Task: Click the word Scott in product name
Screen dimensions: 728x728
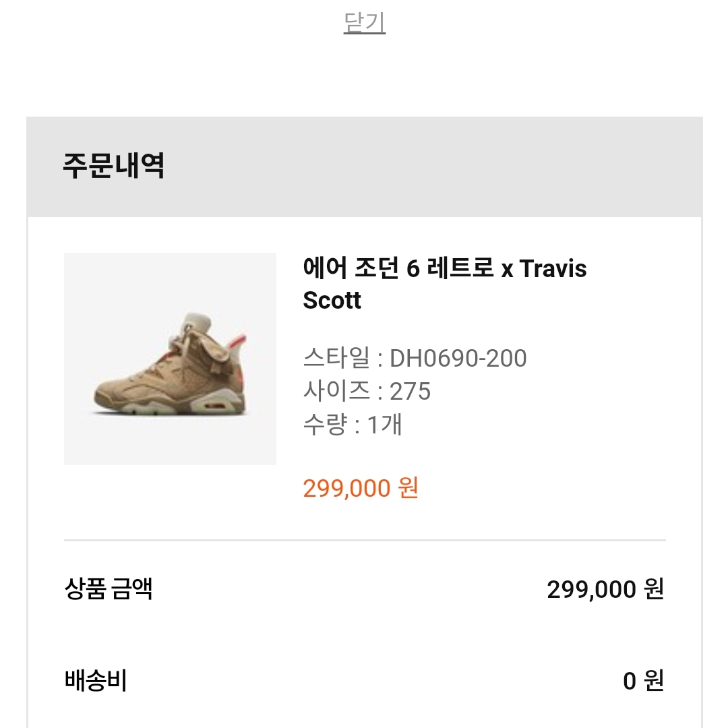Action: 332,300
